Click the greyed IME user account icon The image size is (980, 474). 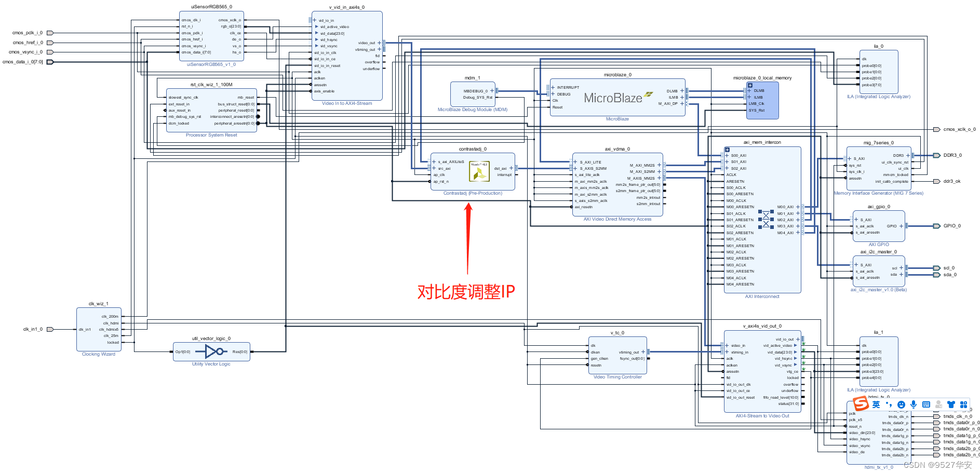click(x=938, y=404)
